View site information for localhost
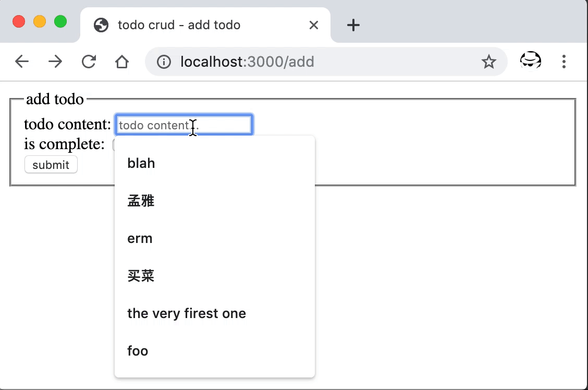This screenshot has height=390, width=588. pos(164,62)
